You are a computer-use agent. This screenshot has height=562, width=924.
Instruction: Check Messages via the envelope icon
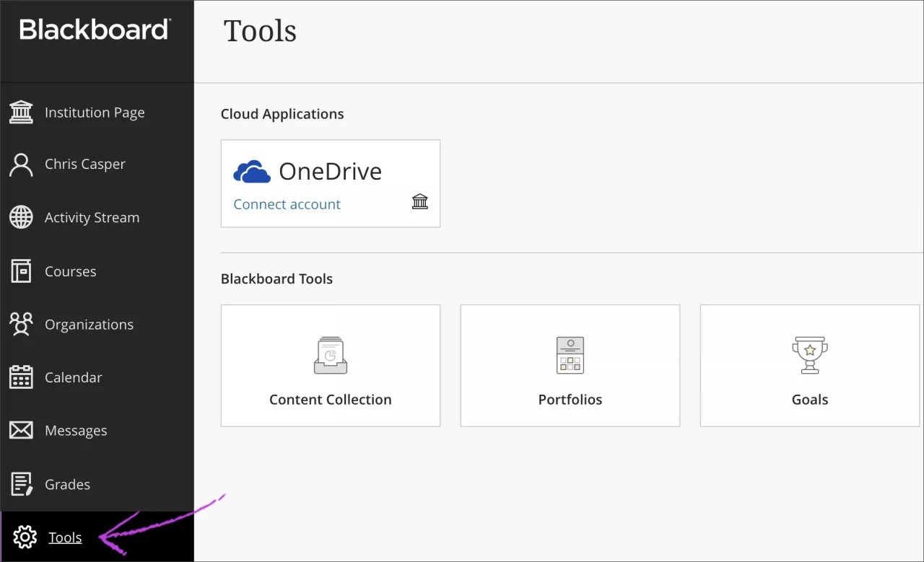tap(21, 430)
